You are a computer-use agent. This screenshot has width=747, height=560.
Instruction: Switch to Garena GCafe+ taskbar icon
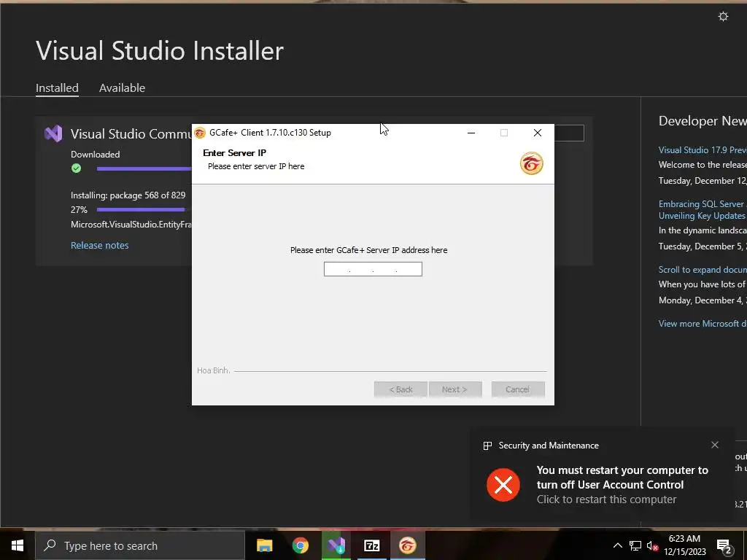(x=407, y=545)
